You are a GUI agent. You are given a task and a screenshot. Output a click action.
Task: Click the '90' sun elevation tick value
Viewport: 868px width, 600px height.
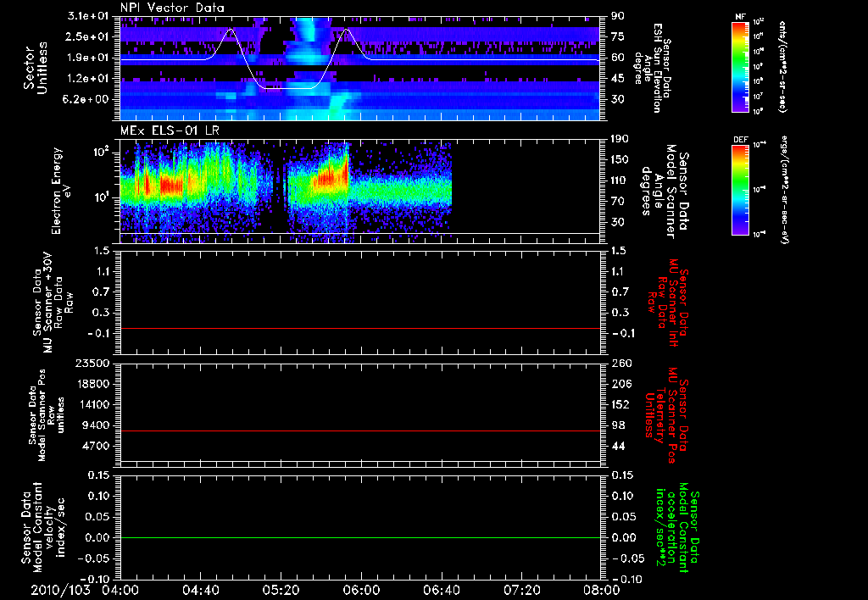pyautogui.click(x=617, y=16)
